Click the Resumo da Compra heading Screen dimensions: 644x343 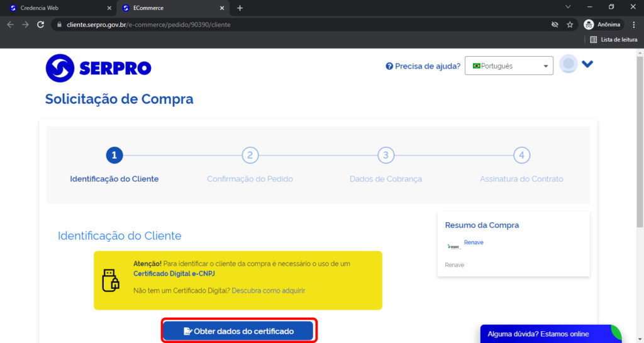coord(482,225)
